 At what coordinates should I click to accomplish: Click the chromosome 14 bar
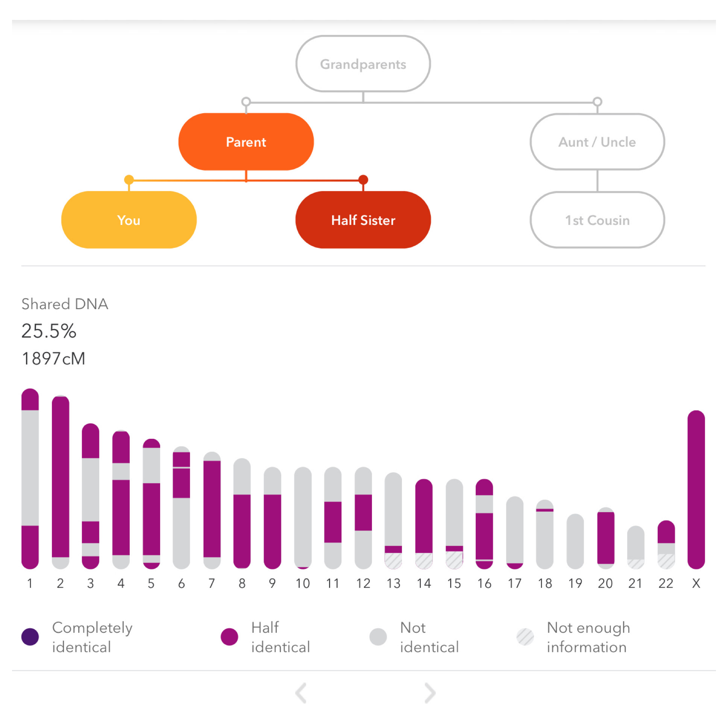coord(423,523)
